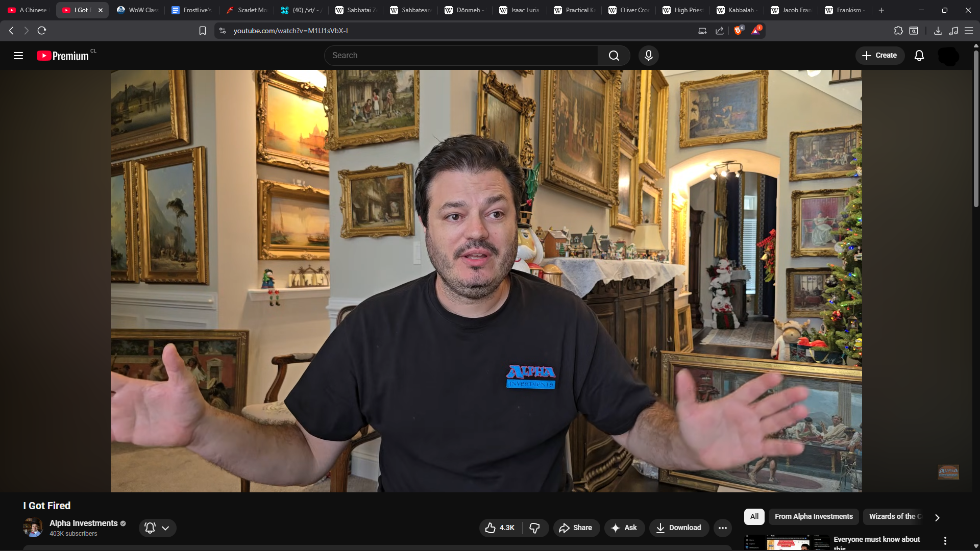The height and width of the screenshot is (551, 980).
Task: Open the browser main menu
Action: tap(968, 31)
